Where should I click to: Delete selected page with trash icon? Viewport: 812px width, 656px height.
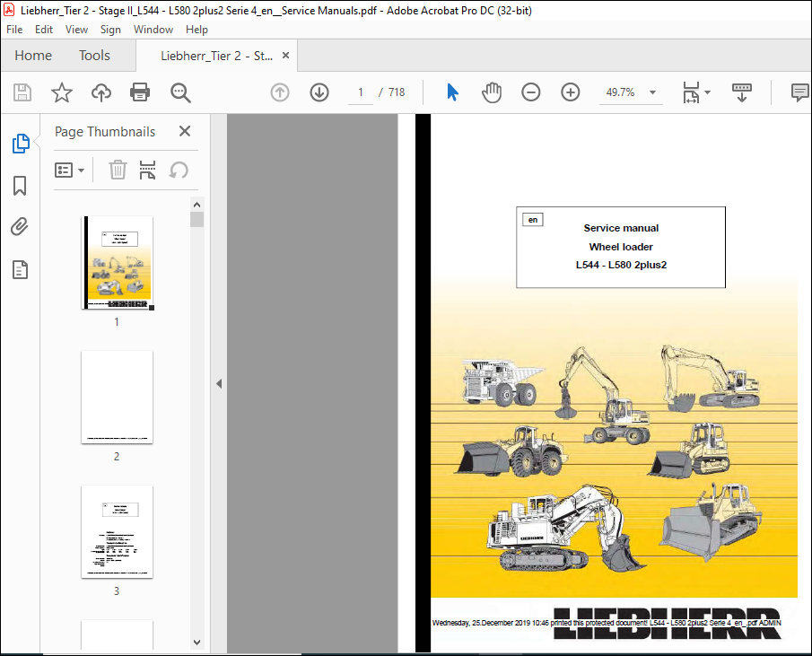[x=118, y=170]
